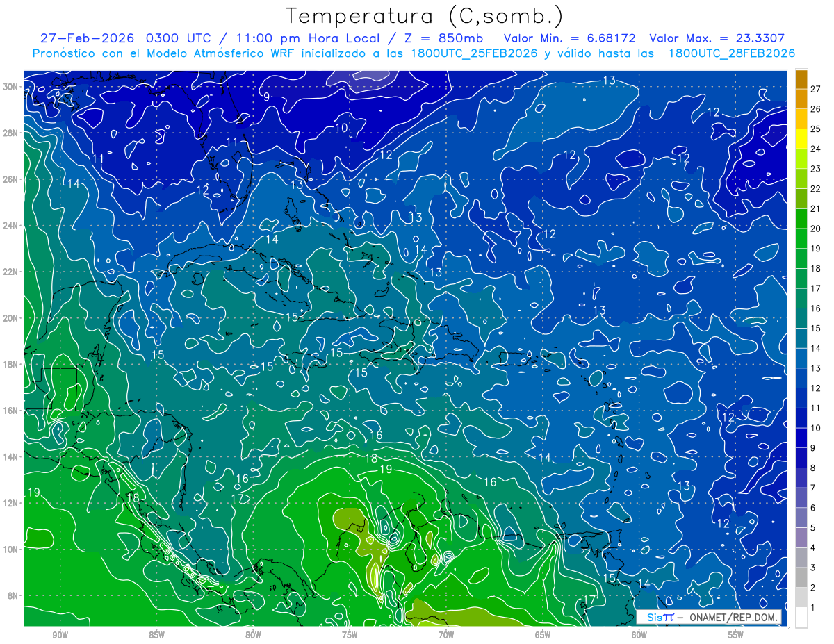Click the bright green swatch between legend 20 and 21

coord(801,219)
